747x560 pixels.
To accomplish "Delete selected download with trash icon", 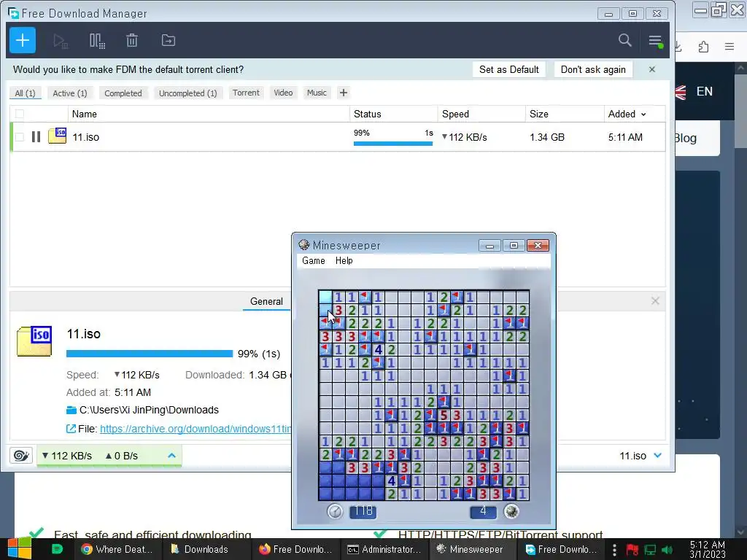I will [x=132, y=41].
